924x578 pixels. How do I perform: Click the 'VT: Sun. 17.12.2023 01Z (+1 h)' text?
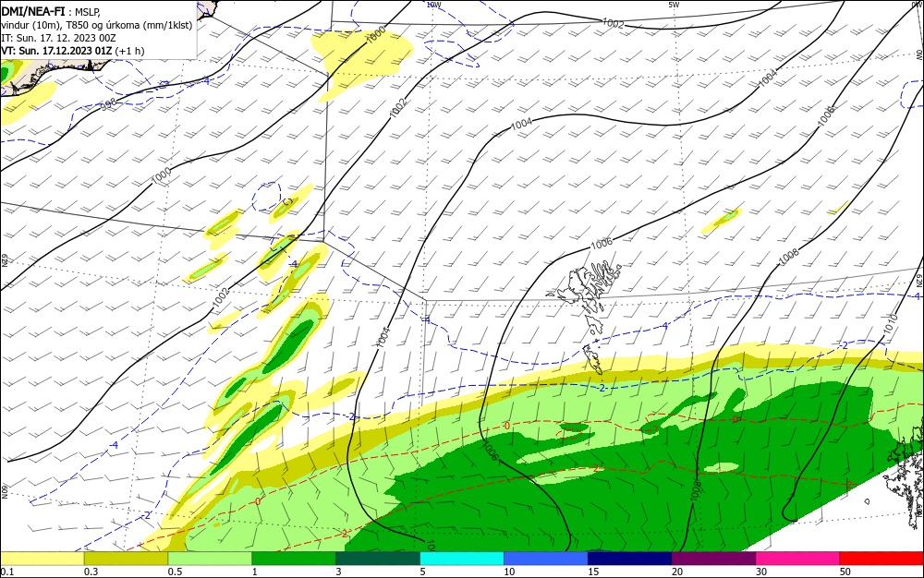point(72,51)
